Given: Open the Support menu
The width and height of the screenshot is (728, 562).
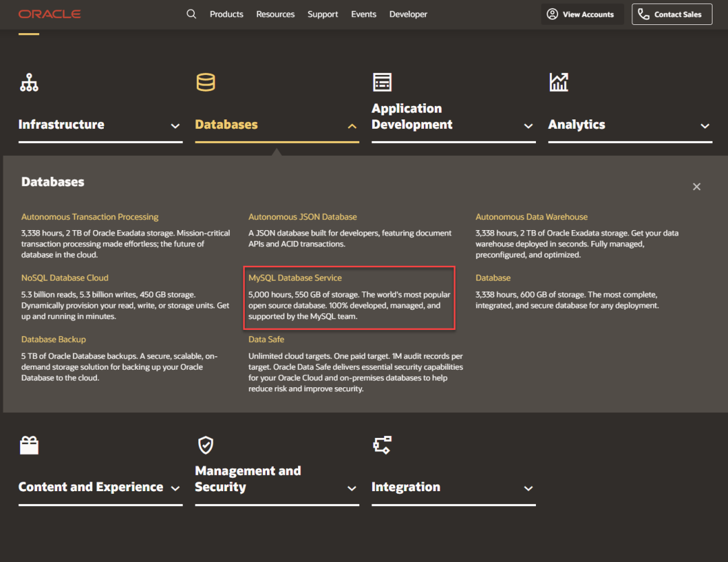Looking at the screenshot, I should click(323, 14).
